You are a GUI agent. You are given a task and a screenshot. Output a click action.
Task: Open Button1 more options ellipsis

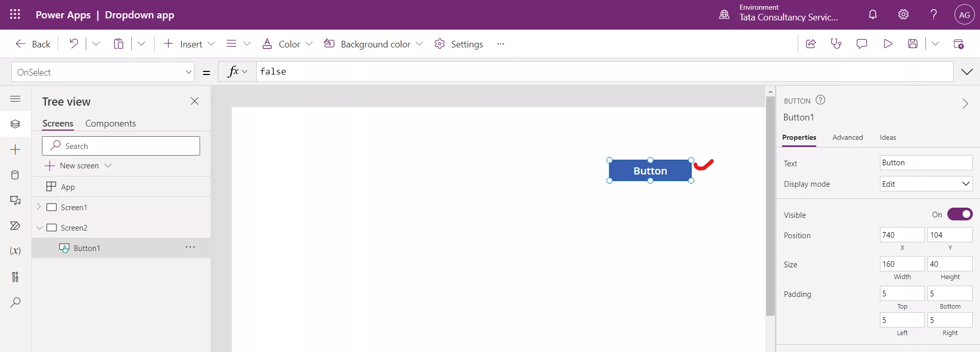pos(190,247)
